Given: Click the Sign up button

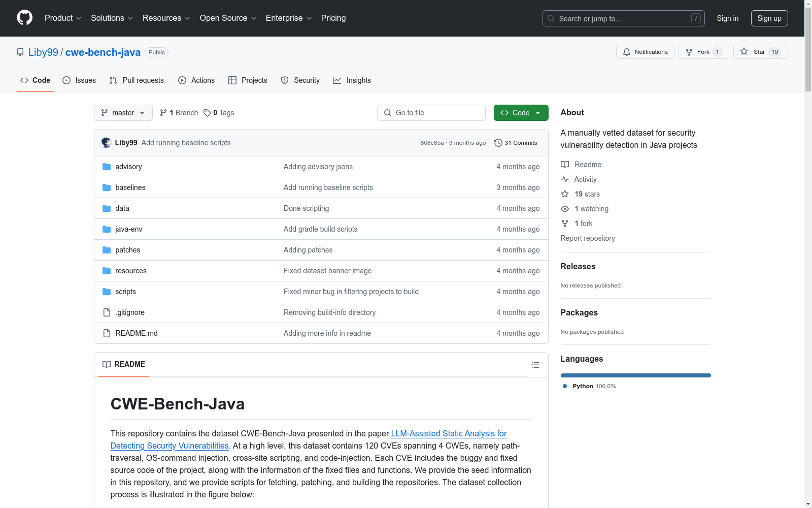Looking at the screenshot, I should (x=769, y=18).
